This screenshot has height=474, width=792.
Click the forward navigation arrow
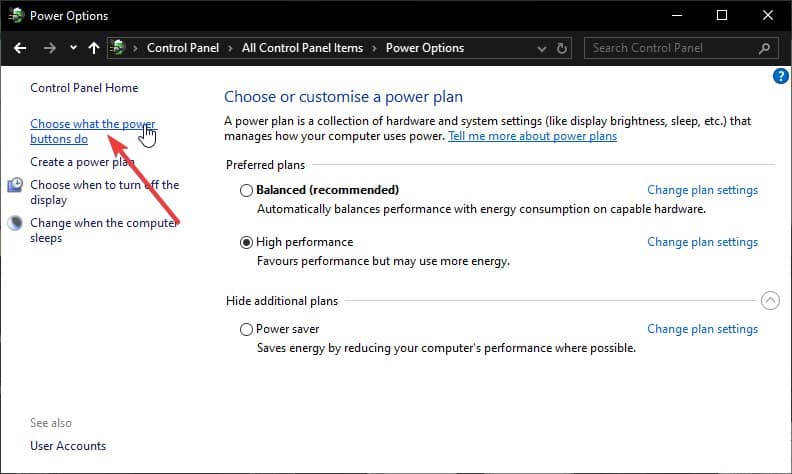click(x=50, y=48)
